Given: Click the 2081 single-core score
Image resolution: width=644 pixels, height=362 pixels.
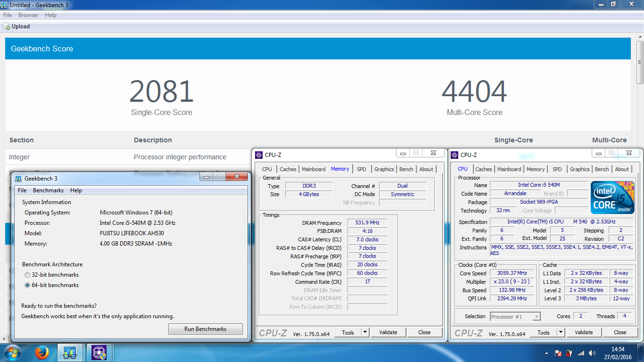Looking at the screenshot, I should pyautogui.click(x=162, y=91).
